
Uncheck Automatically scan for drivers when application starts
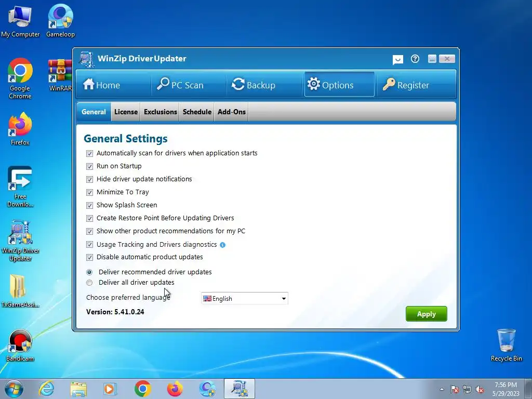[89, 153]
